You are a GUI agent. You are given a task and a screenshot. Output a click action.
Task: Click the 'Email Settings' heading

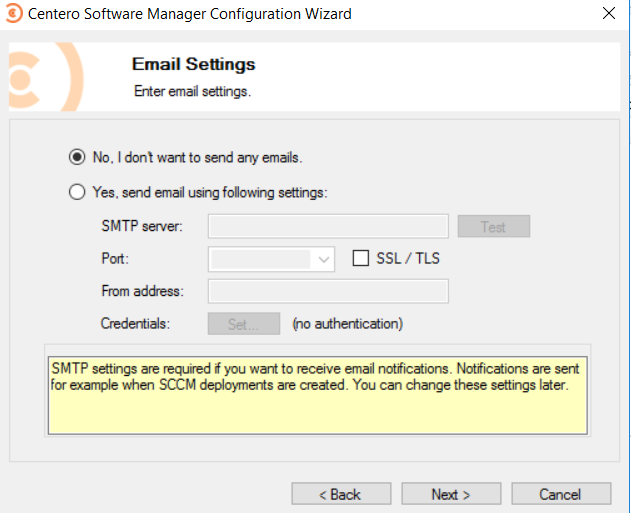(194, 64)
